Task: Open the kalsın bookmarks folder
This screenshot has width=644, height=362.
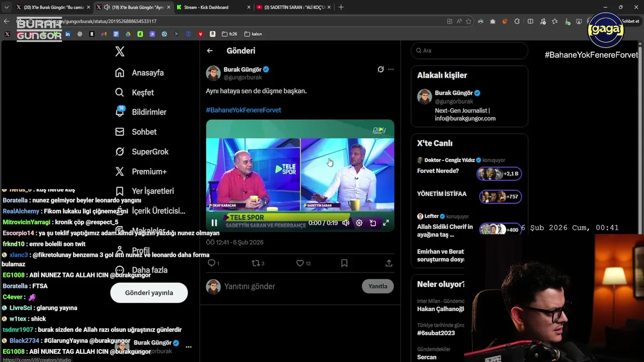Action: (x=253, y=34)
